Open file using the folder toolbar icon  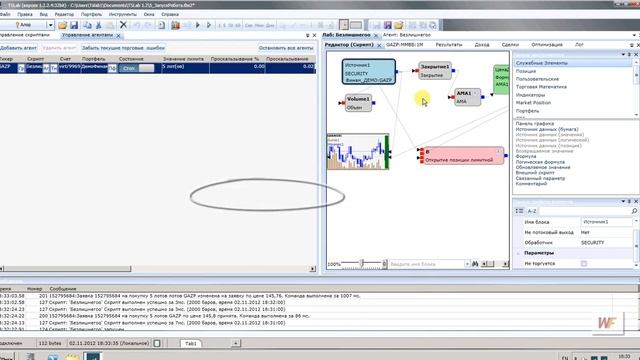(62, 25)
